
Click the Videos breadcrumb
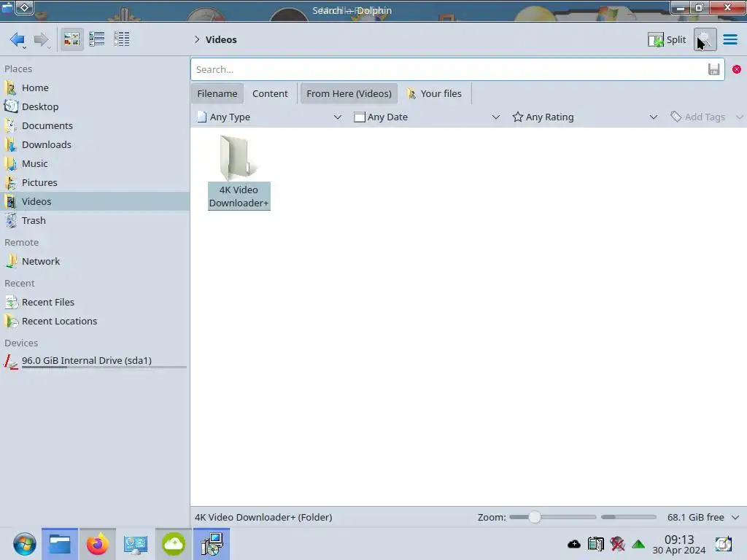221,39
